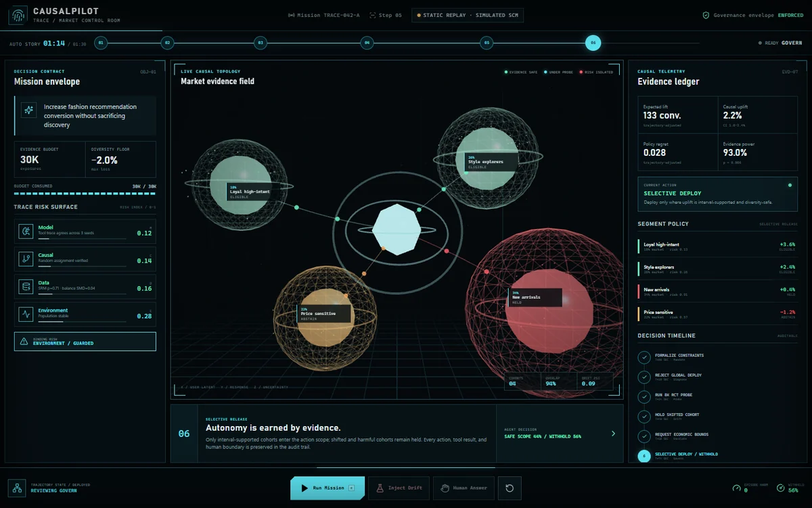Click the shield icon by Governance envelope
The width and height of the screenshot is (812, 508).
coord(706,15)
